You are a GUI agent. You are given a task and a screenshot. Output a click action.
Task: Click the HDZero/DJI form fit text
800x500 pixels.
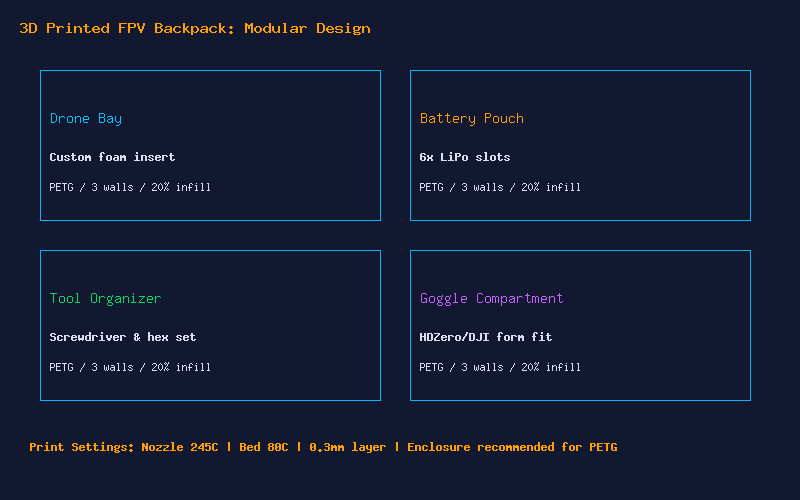click(x=485, y=337)
